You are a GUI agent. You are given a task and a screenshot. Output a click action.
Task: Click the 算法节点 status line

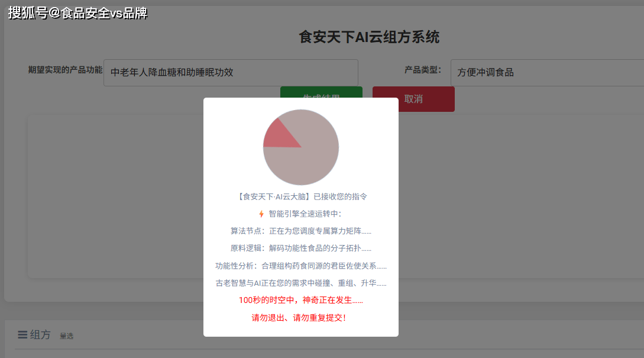[301, 231]
